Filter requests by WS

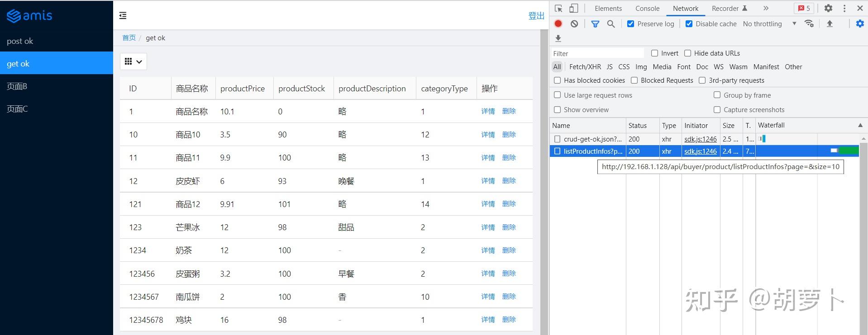pyautogui.click(x=719, y=67)
